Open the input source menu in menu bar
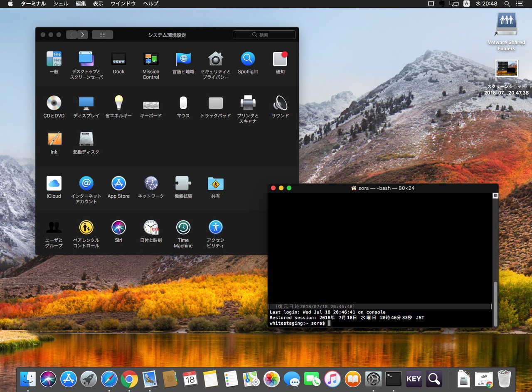532x392 pixels. click(x=466, y=3)
